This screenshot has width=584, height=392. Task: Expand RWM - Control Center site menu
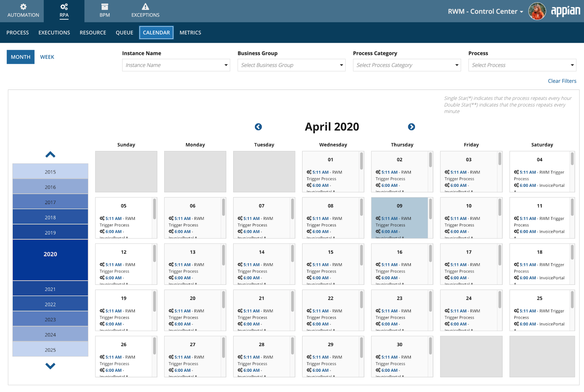(486, 11)
